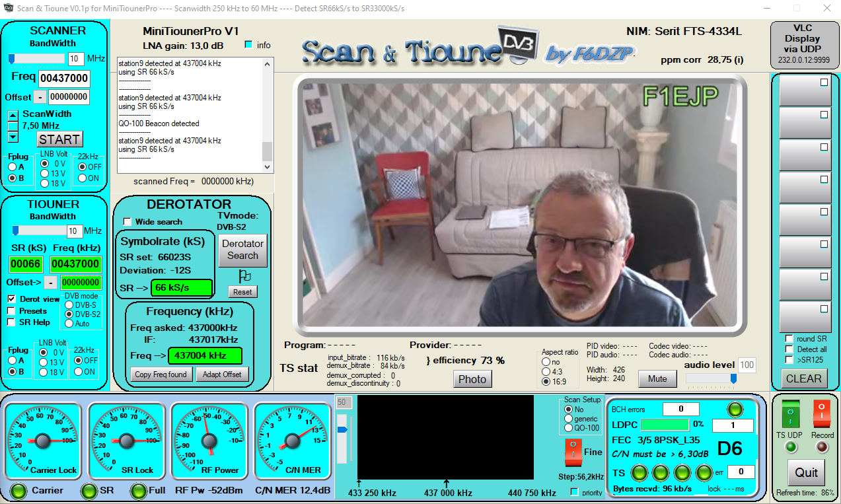Click the green LDPC progress bar
This screenshot has height=504, width=841.
coord(665,425)
